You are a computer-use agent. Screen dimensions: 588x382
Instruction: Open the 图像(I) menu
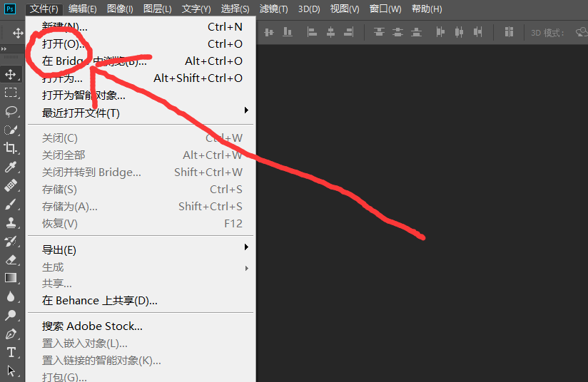click(120, 9)
